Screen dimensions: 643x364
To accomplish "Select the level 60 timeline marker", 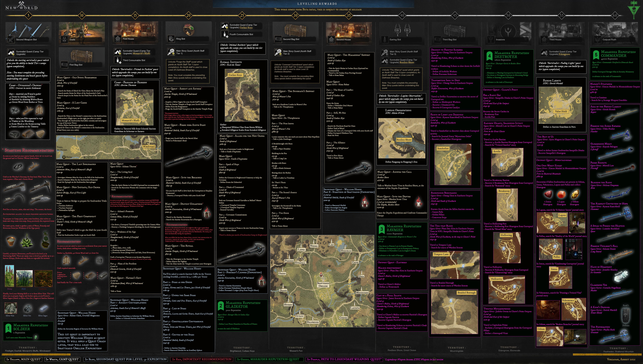I will tap(615, 16).
